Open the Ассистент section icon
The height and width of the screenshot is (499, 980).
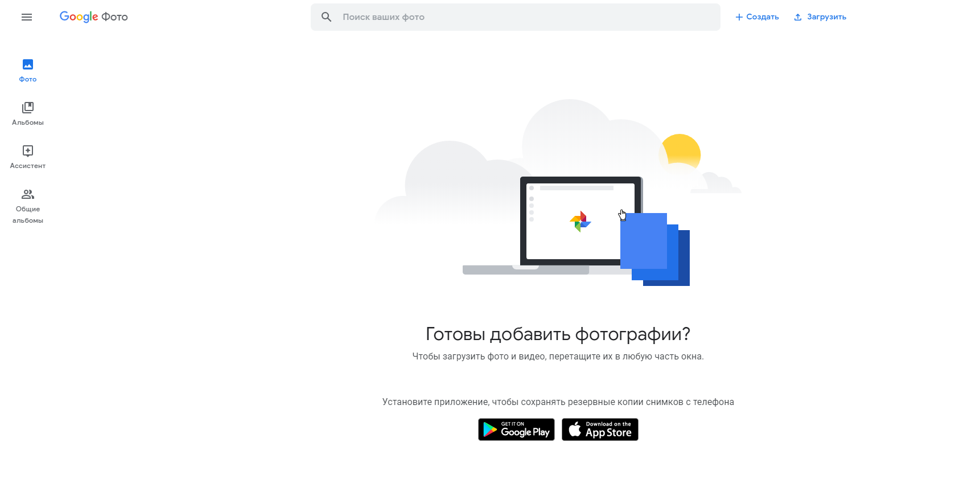(x=28, y=151)
